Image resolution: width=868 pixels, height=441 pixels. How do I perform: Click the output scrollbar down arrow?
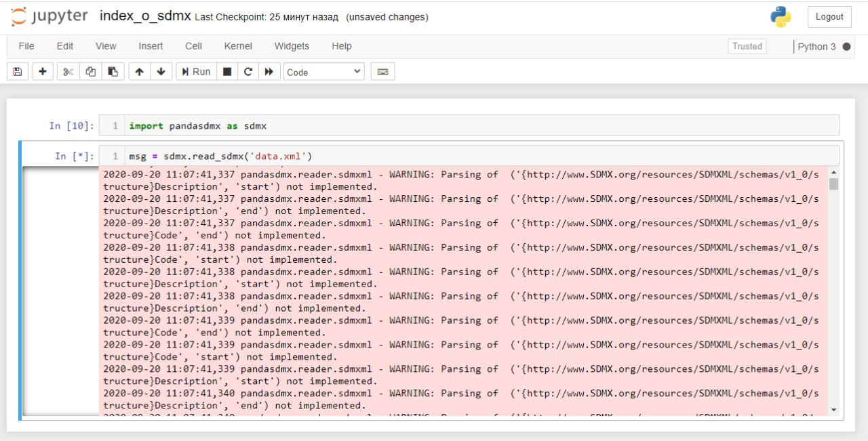click(833, 410)
